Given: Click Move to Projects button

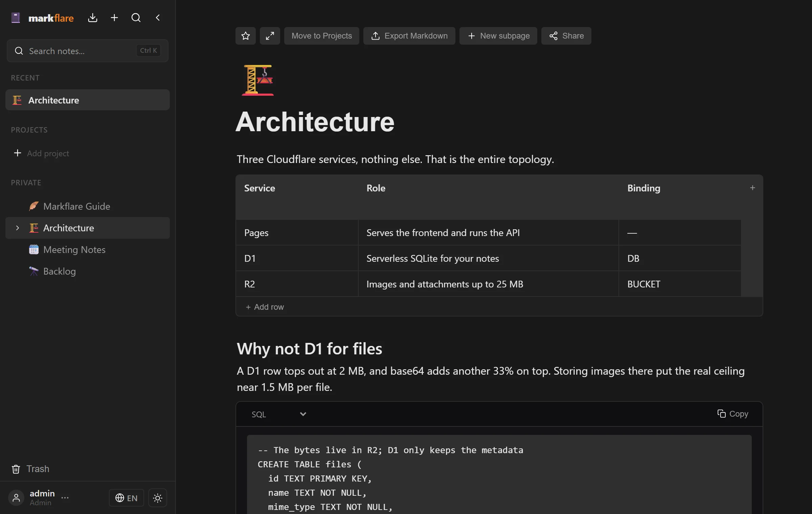Looking at the screenshot, I should coord(322,36).
